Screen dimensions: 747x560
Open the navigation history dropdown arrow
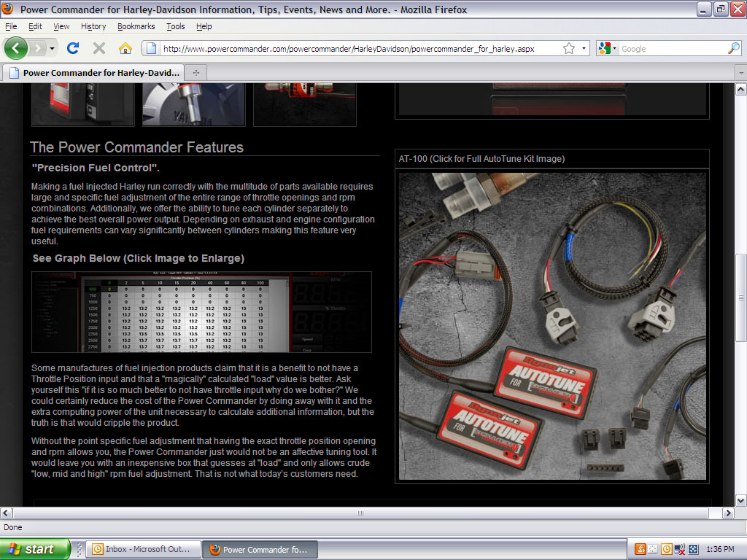52,48
